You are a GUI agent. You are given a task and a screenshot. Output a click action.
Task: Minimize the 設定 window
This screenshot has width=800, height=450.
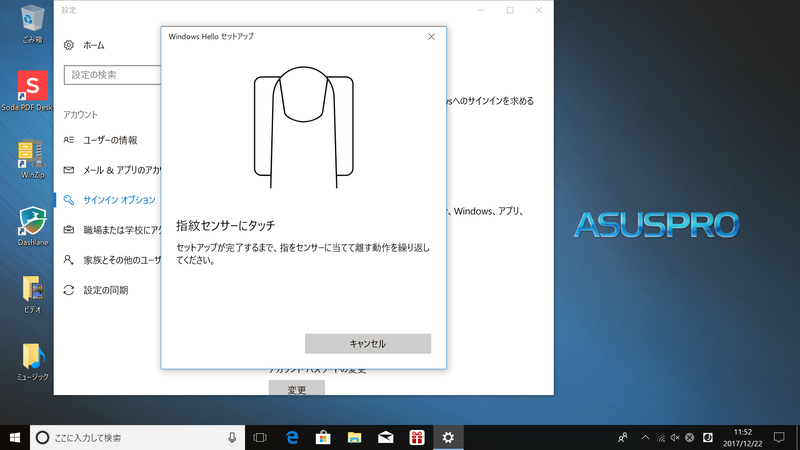(481, 10)
